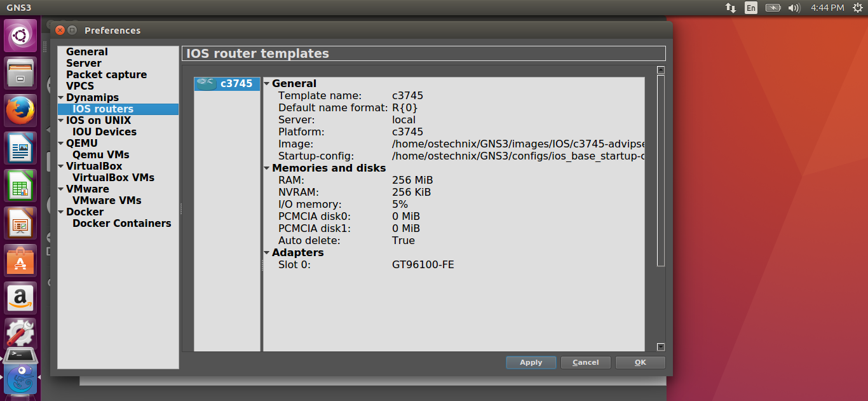Open VPCS preferences page
The width and height of the screenshot is (868, 401).
pyautogui.click(x=80, y=86)
